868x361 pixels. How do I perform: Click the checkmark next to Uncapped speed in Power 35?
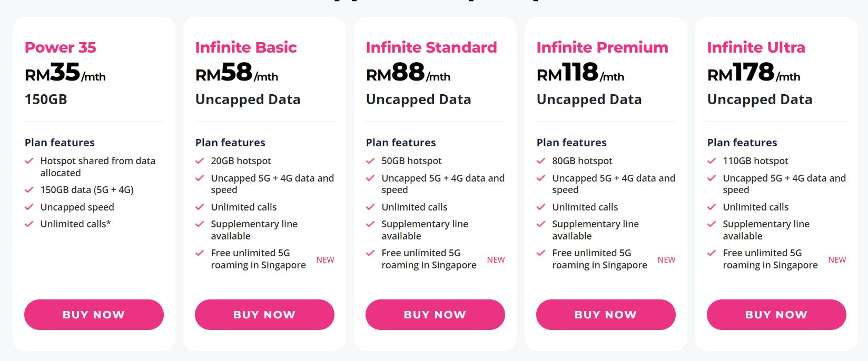point(29,207)
